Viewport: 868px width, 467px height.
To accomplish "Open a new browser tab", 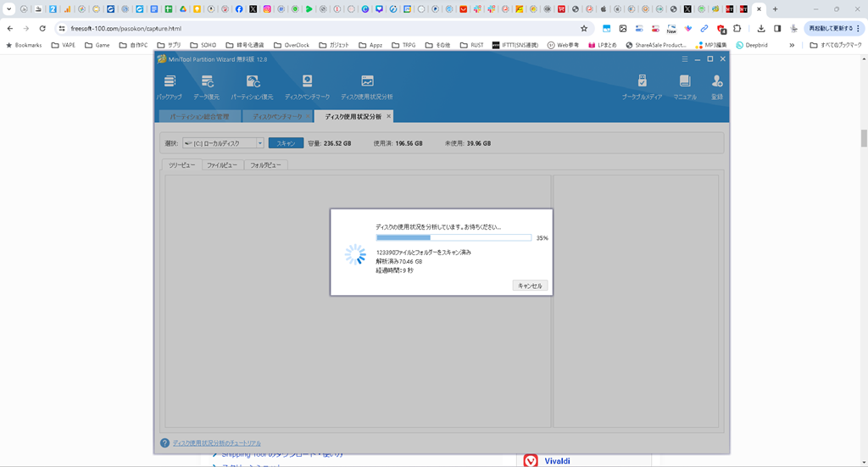I will click(x=775, y=8).
